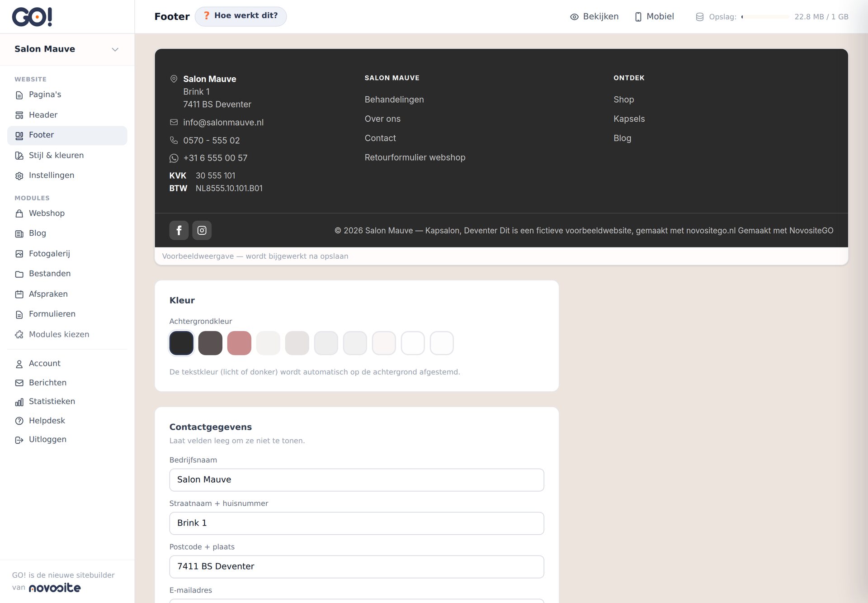Viewport: 868px width, 603px height.
Task: Click the Retourformulier webshop link
Action: pyautogui.click(x=415, y=157)
